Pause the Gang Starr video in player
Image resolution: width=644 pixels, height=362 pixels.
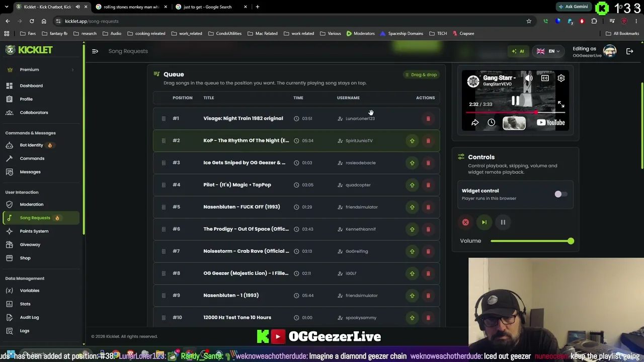pyautogui.click(x=515, y=101)
